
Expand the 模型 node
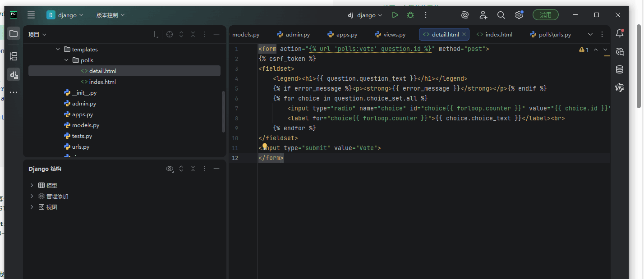click(32, 185)
